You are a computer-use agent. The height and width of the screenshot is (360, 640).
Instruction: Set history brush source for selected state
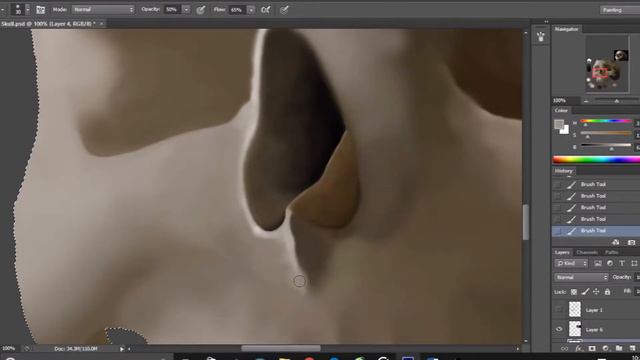pyautogui.click(x=557, y=231)
